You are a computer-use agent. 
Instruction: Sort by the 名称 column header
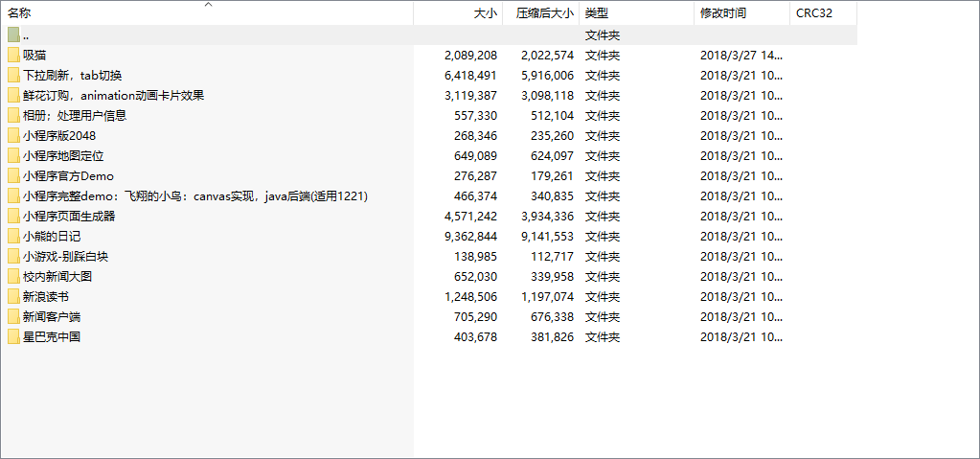coord(207,13)
